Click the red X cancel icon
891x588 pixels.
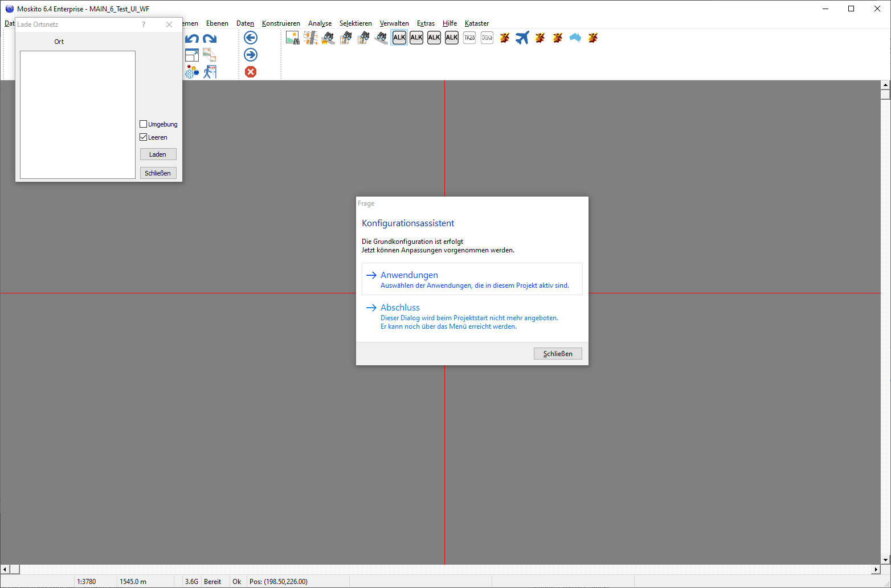[251, 72]
